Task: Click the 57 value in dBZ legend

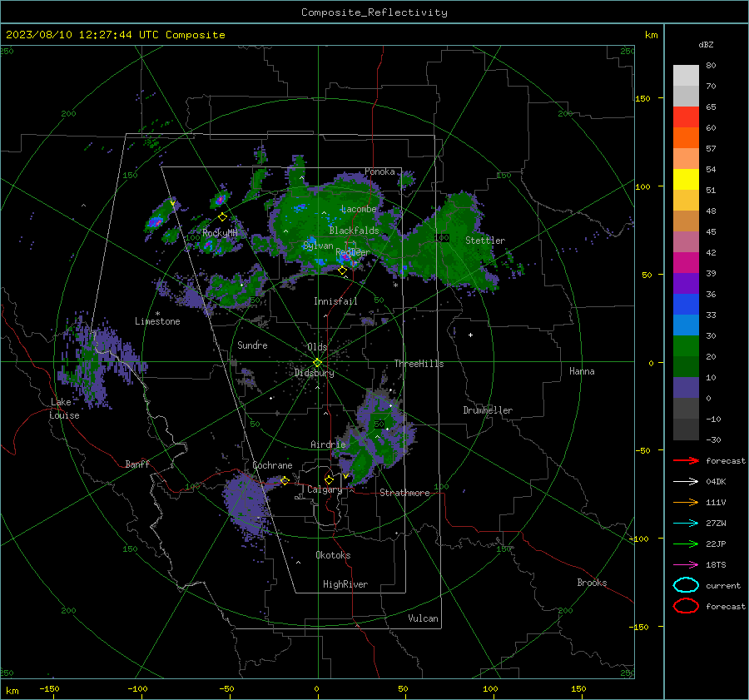Action: [711, 149]
